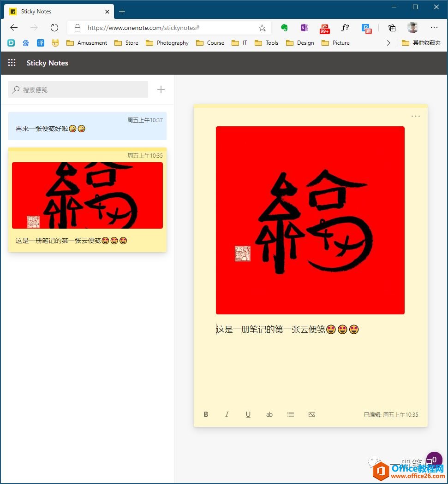The image size is (448, 484).
Task: Open the Course bookmark folder
Action: (210, 43)
